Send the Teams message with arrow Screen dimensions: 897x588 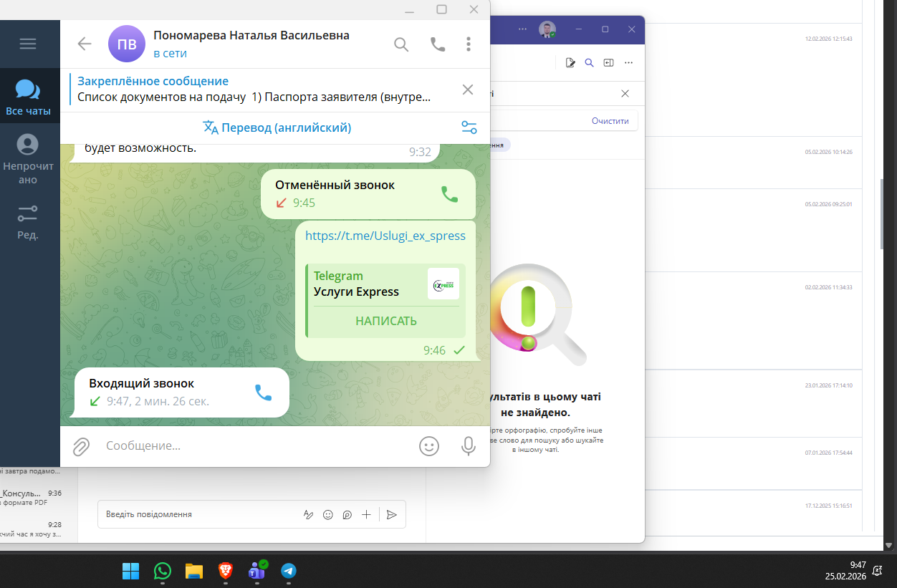coord(391,514)
